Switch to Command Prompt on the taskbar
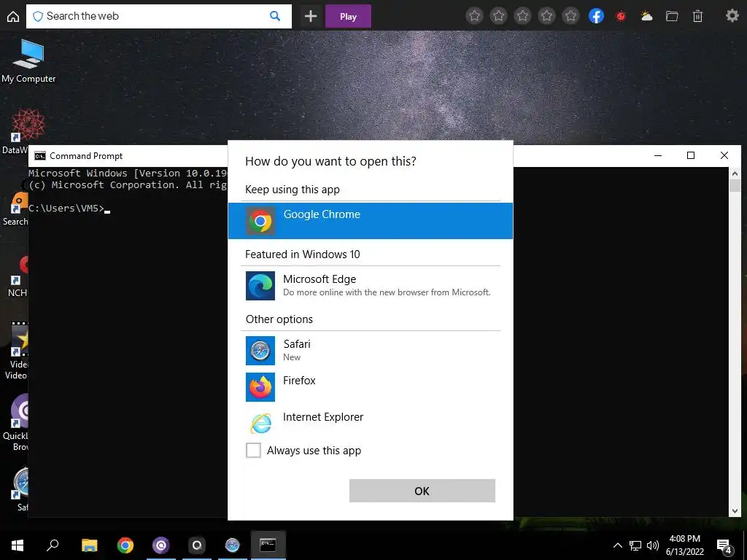Screen dimensions: 747x560 click(268, 545)
